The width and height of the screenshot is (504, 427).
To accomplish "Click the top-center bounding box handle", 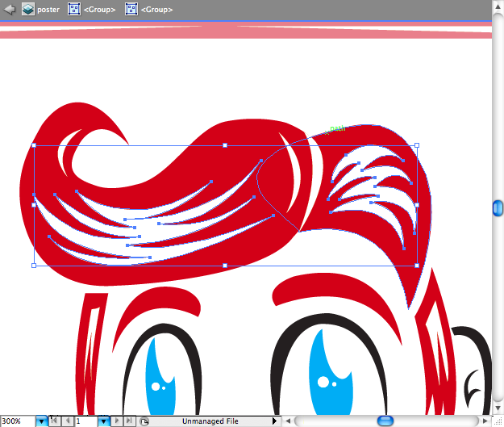I will pos(225,145).
